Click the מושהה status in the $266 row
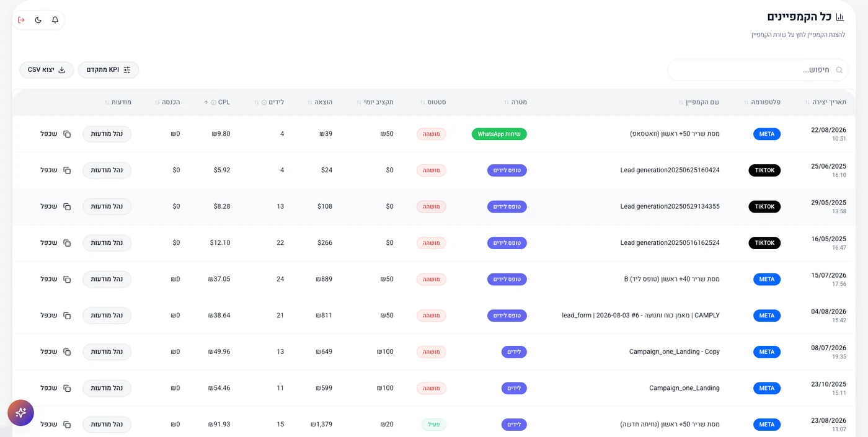The height and width of the screenshot is (437, 868). (x=432, y=243)
